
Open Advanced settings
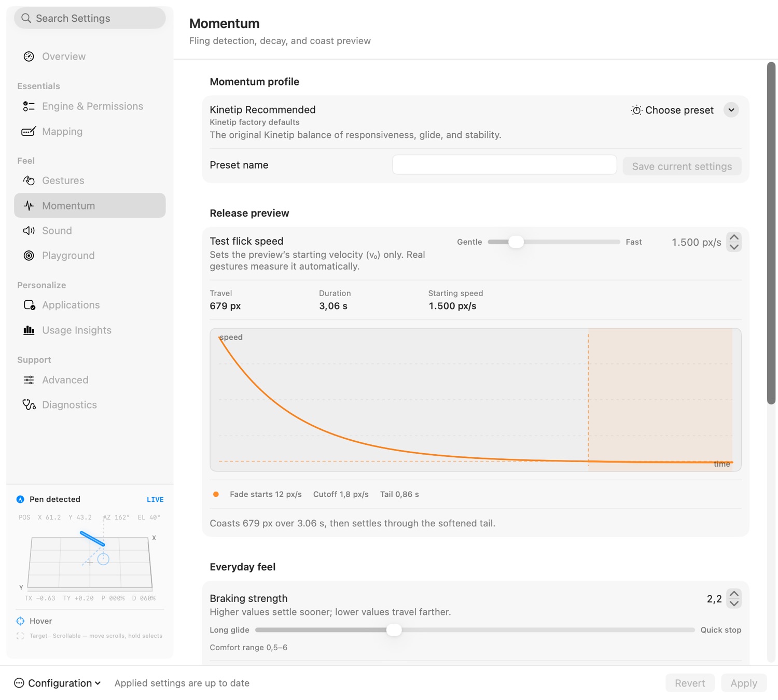pyautogui.click(x=90, y=380)
